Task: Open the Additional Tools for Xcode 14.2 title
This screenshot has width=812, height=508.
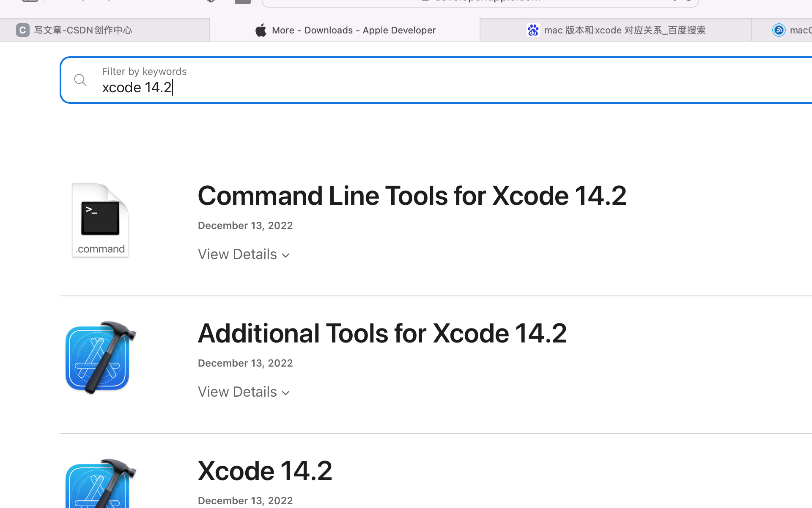Action: [382, 333]
